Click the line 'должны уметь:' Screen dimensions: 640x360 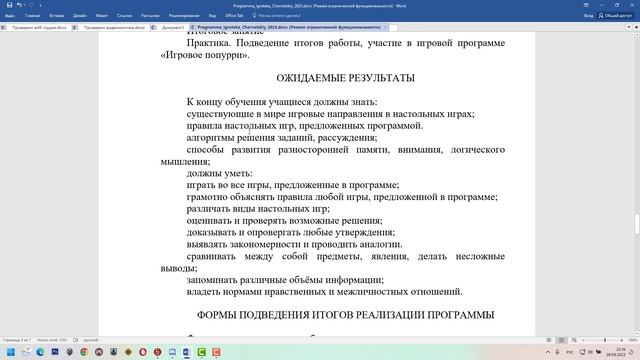click(220, 173)
